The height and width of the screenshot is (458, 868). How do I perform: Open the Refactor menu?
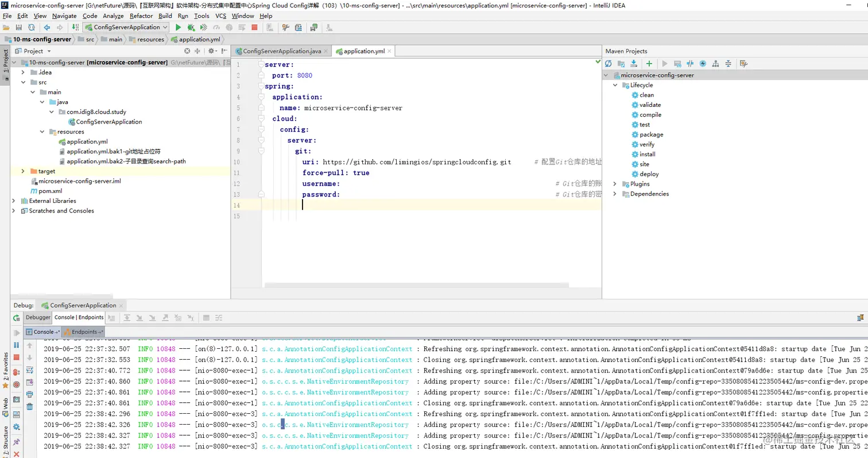(x=141, y=16)
